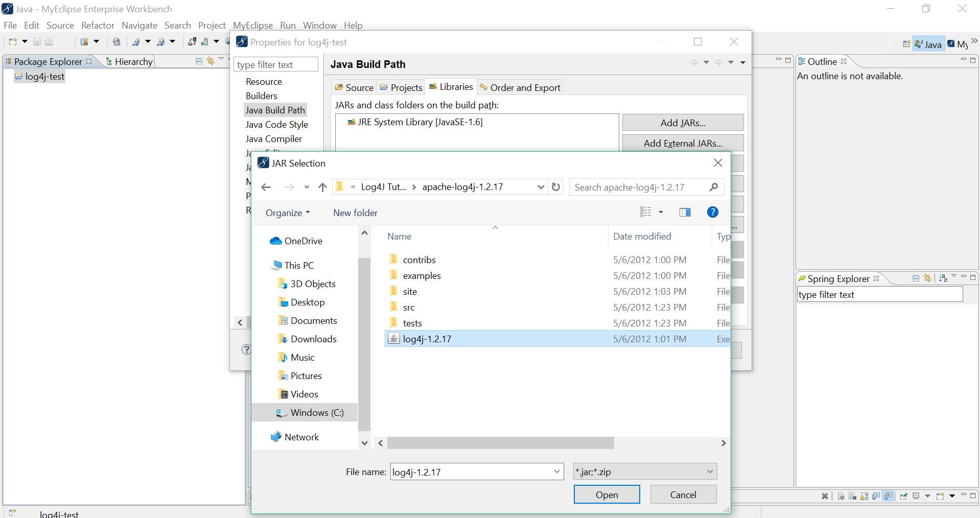
Task: Expand the address bar path dropdown
Action: [x=541, y=187]
